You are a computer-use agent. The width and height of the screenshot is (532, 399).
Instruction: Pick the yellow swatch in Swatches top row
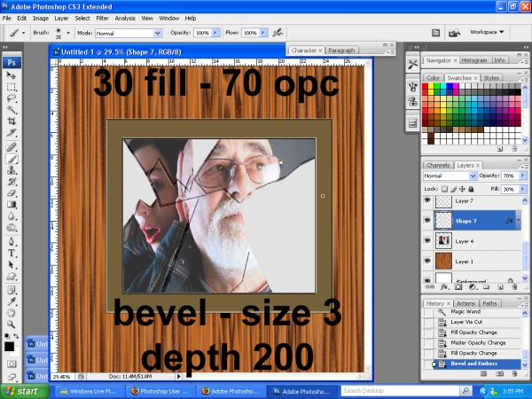tap(431, 86)
